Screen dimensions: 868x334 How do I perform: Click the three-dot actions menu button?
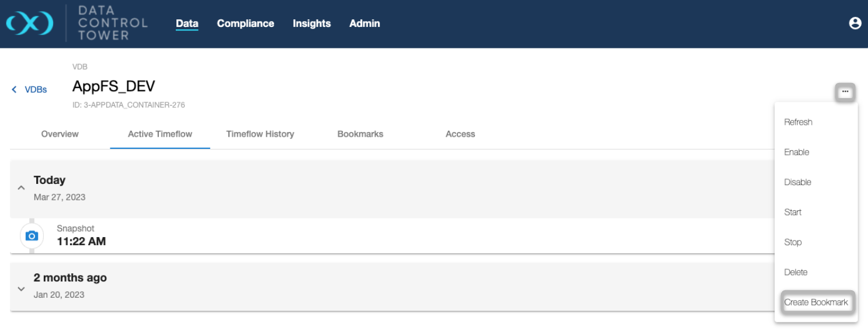click(x=845, y=92)
